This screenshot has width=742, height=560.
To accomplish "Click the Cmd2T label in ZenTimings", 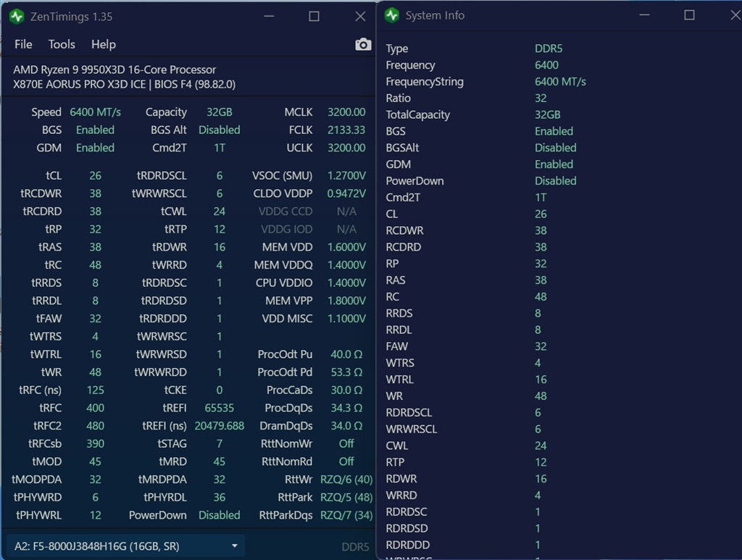I will point(170,148).
